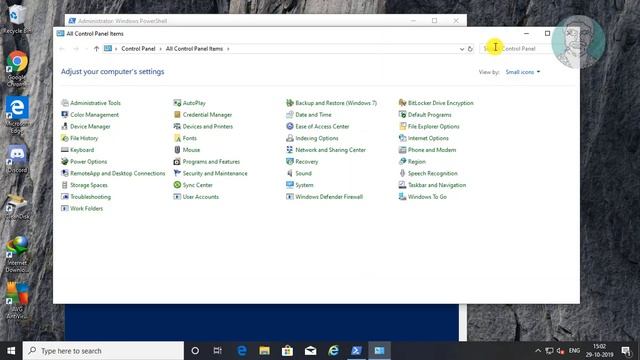The width and height of the screenshot is (640, 360).
Task: Open Administrative Tools icon
Action: [x=64, y=103]
